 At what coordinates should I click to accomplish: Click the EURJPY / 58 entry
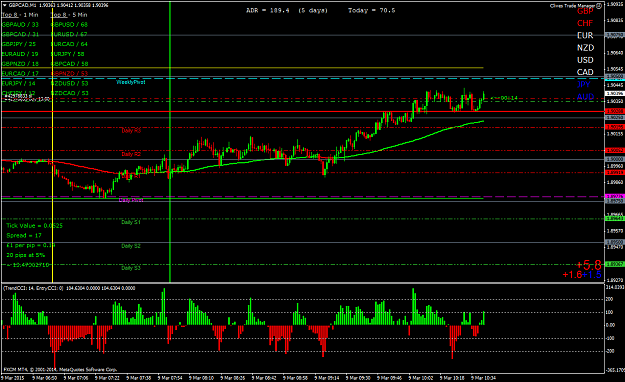[x=68, y=54]
